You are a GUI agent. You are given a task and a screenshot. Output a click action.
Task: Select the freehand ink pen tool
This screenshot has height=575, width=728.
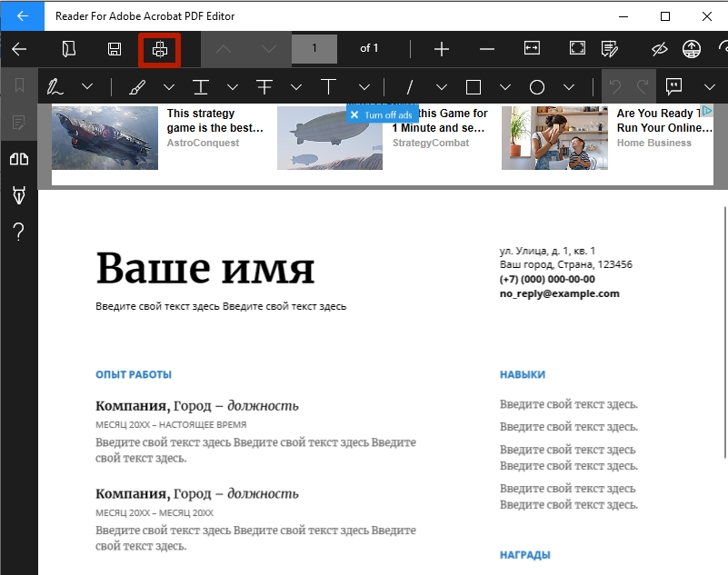55,87
